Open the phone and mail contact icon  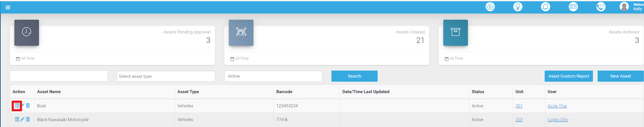[601, 7]
